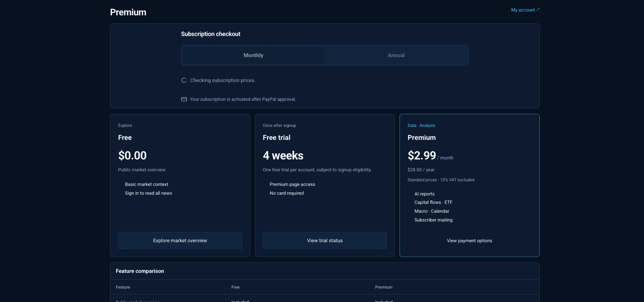The width and height of the screenshot is (644, 302).
Task: Click Sign in to read all news
Action: coord(148,193)
